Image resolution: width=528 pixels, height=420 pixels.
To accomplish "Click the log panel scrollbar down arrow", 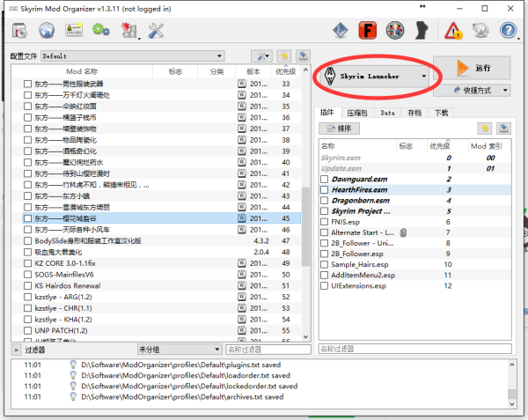I will tap(512, 404).
